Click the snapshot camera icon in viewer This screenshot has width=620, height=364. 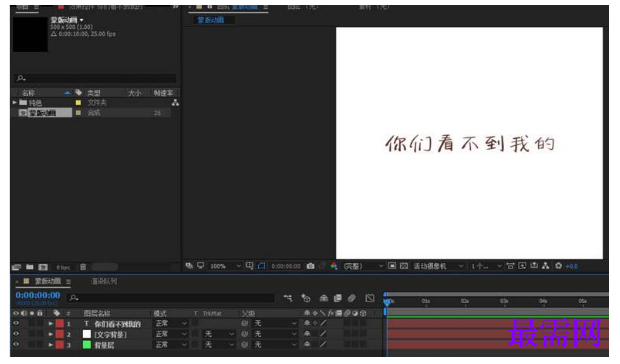[310, 266]
